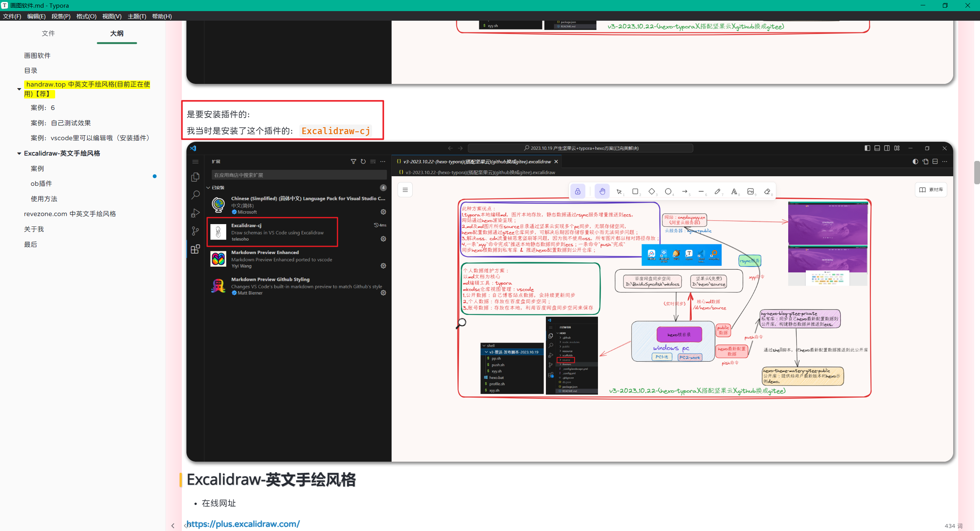Click gear icon for Chinese Language Pack extension
980x531 pixels.
click(x=383, y=212)
